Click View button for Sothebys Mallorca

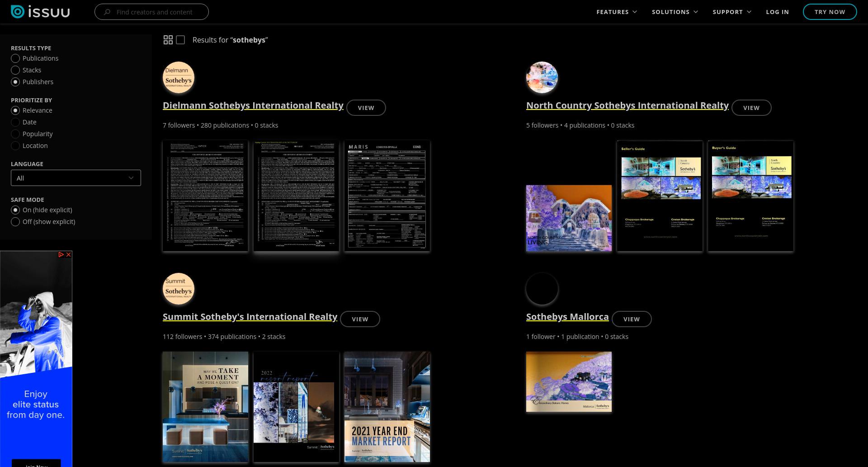(632, 319)
